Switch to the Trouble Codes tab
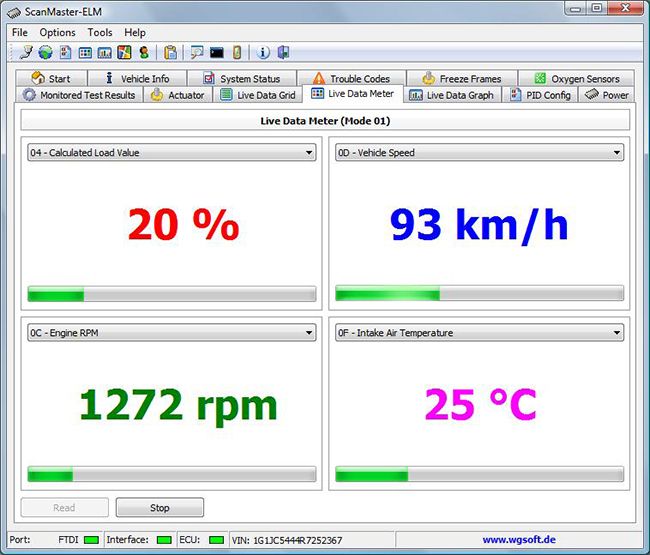 (350, 78)
